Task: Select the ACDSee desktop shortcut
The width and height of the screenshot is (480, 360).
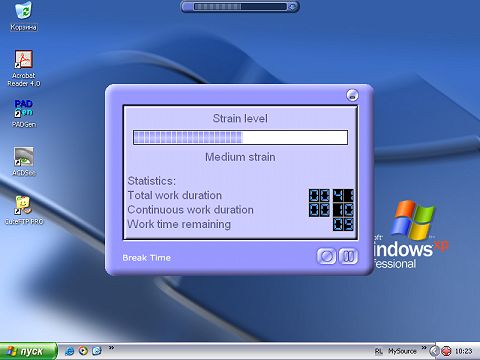Action: [24, 161]
